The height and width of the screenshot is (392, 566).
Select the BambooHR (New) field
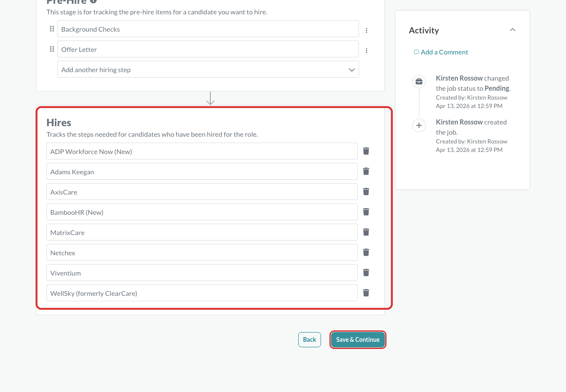[202, 212]
